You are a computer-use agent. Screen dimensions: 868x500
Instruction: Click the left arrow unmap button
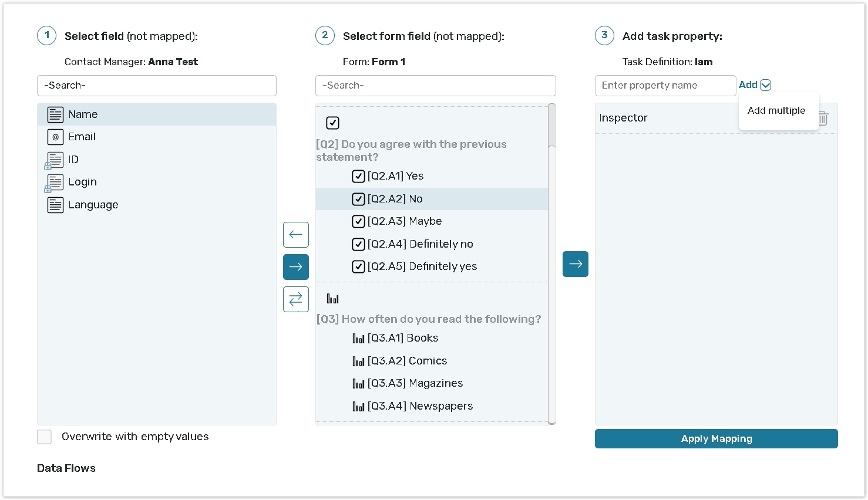pyautogui.click(x=295, y=235)
